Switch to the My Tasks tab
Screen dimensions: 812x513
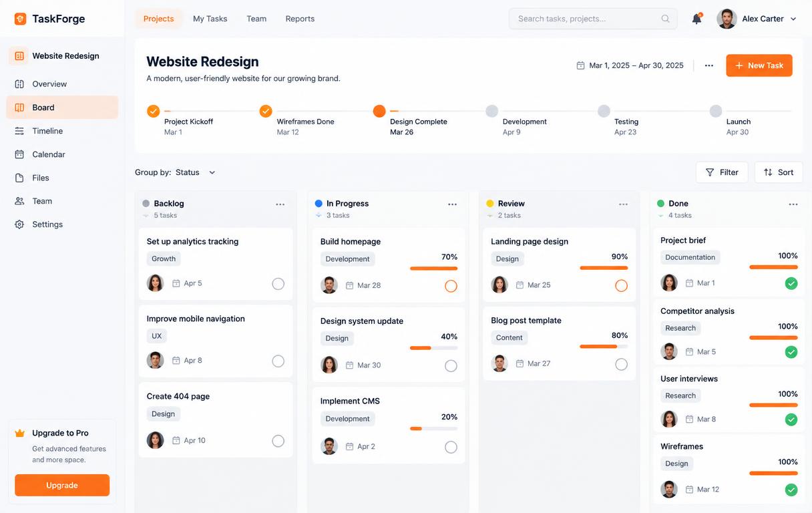[210, 19]
